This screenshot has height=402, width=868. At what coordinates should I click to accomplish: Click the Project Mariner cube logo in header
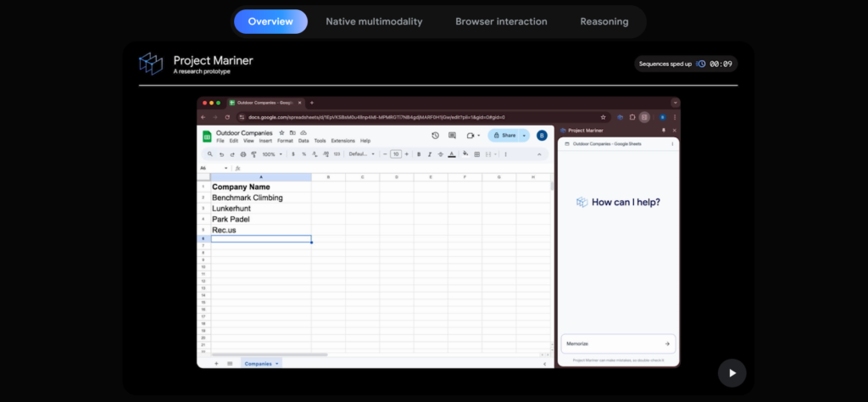click(151, 64)
